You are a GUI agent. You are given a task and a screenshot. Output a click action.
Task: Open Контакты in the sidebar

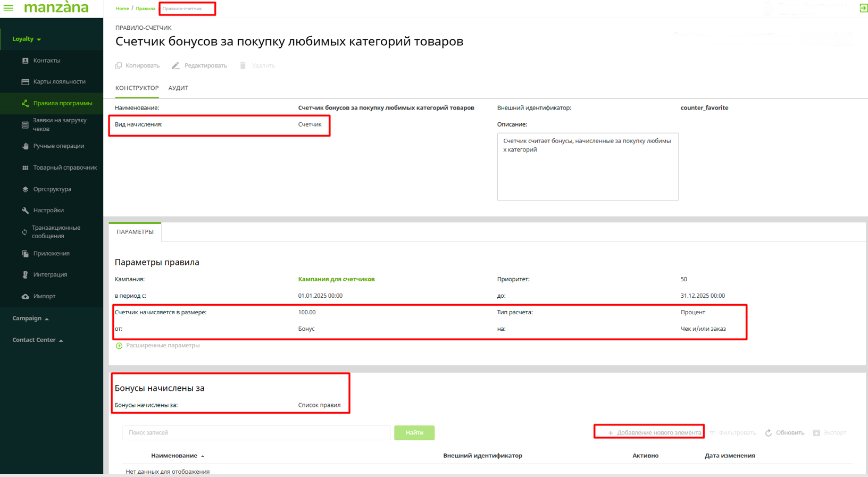47,61
